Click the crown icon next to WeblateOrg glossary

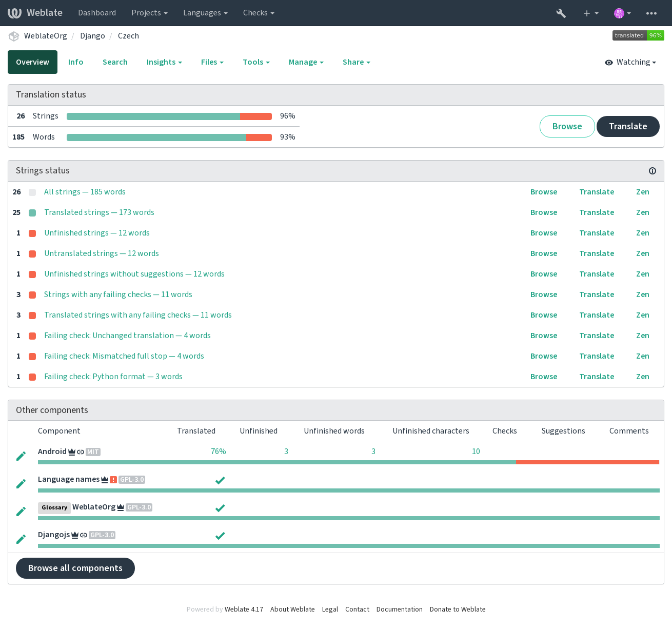point(121,507)
